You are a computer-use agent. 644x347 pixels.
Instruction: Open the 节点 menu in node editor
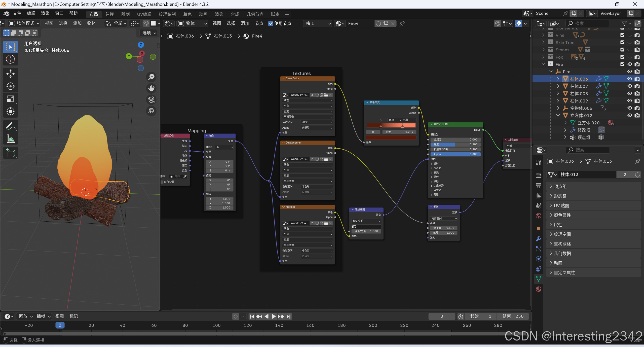coord(259,23)
